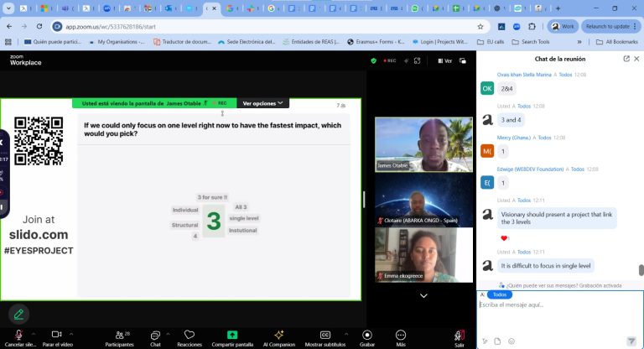The height and width of the screenshot is (349, 644).
Task: Click the chat message input field
Action: [553, 305]
